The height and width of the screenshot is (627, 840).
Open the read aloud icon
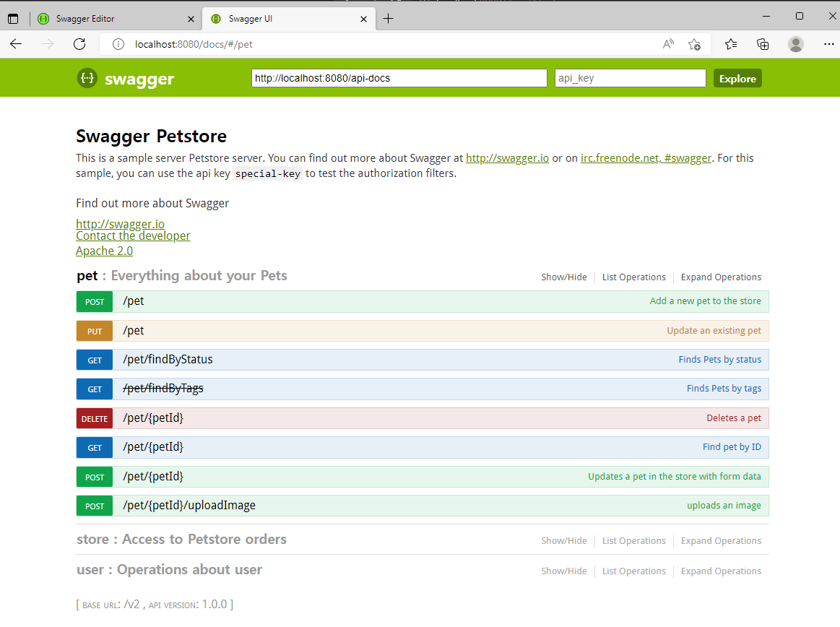point(668,44)
